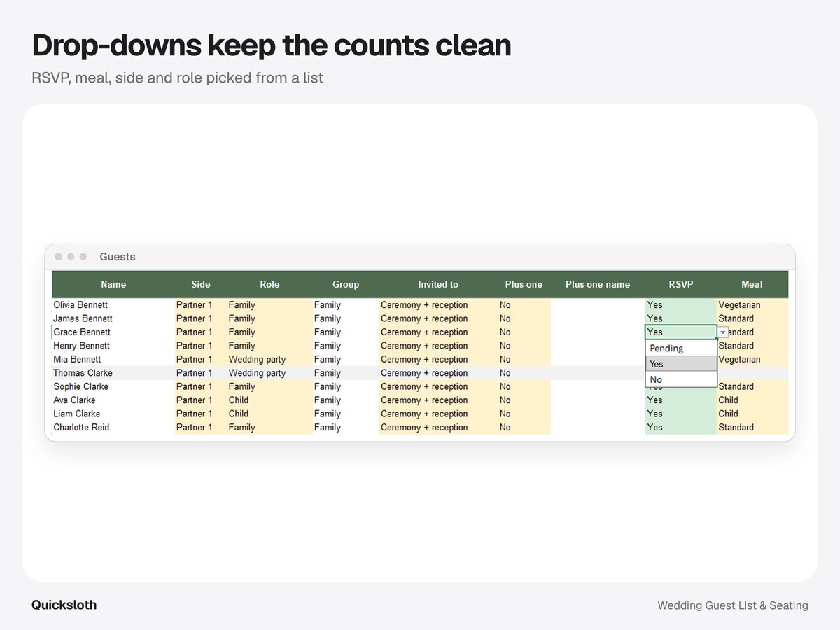Click the Name column header
The height and width of the screenshot is (630, 840).
[x=113, y=285]
